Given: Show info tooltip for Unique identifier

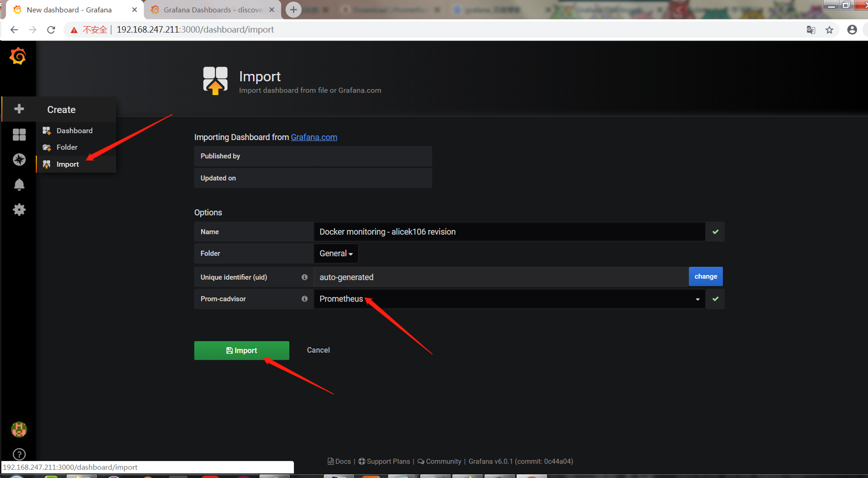Looking at the screenshot, I should coord(304,277).
